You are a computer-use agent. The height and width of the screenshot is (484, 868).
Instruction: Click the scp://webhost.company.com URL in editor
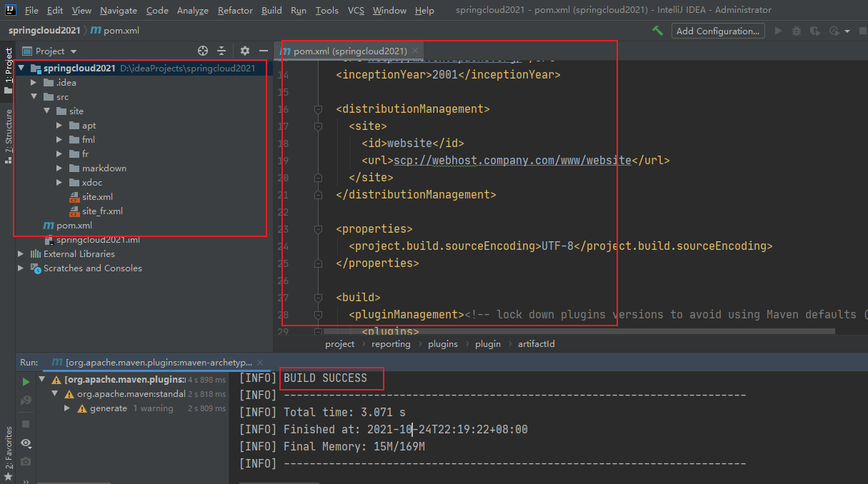[512, 160]
